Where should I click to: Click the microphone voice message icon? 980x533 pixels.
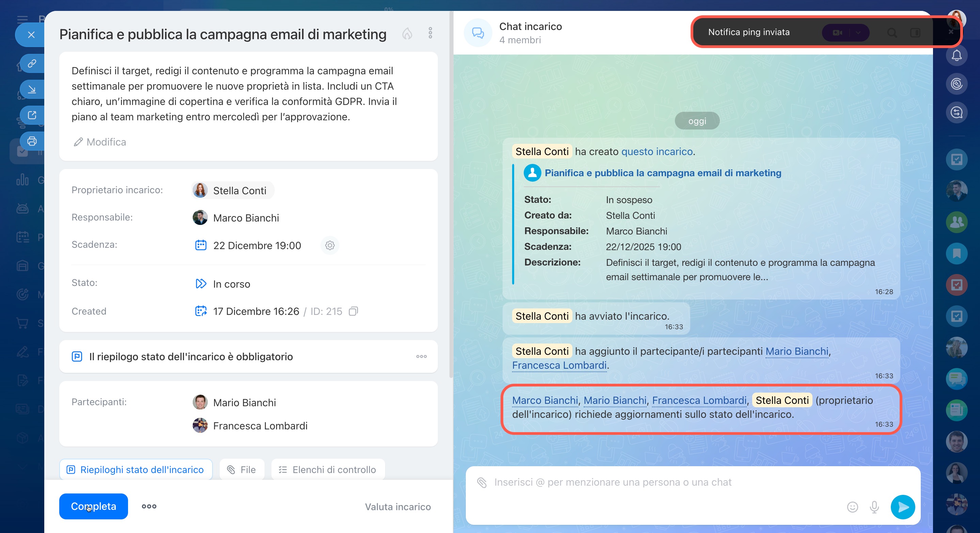click(x=874, y=507)
